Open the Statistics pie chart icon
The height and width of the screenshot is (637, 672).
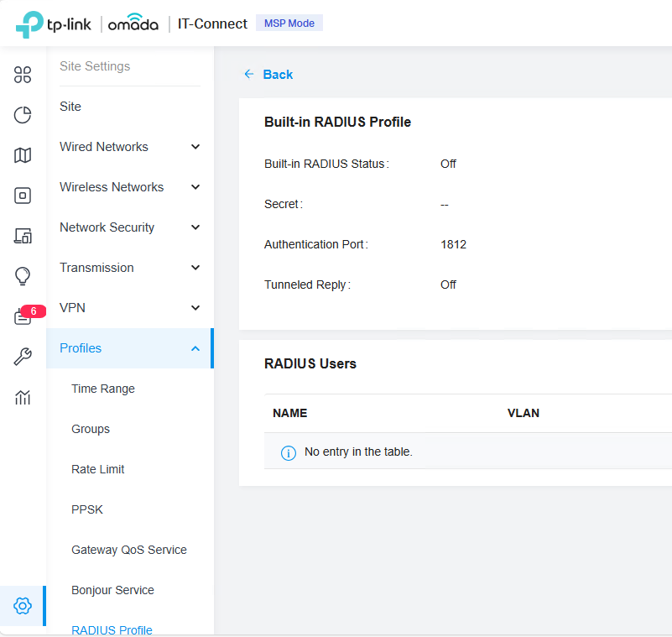[23, 115]
